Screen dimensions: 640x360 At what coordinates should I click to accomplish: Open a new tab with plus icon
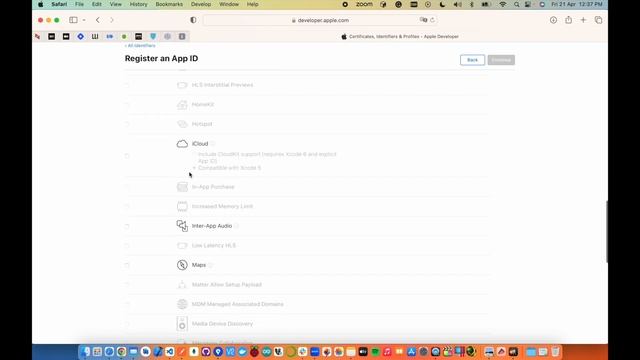(x=583, y=20)
